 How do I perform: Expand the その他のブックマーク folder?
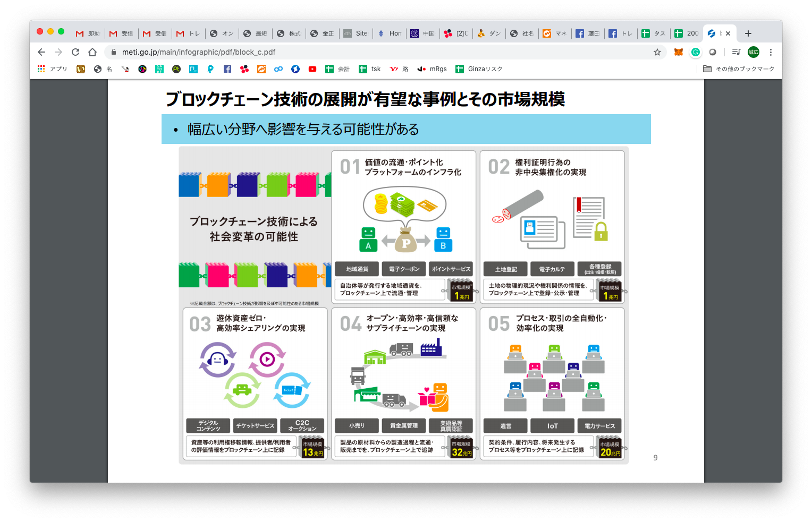739,69
